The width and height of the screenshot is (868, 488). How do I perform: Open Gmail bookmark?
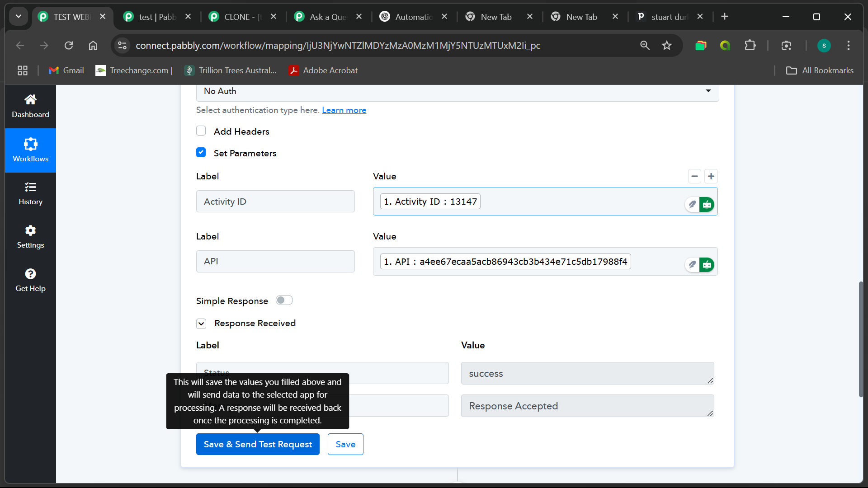click(66, 70)
